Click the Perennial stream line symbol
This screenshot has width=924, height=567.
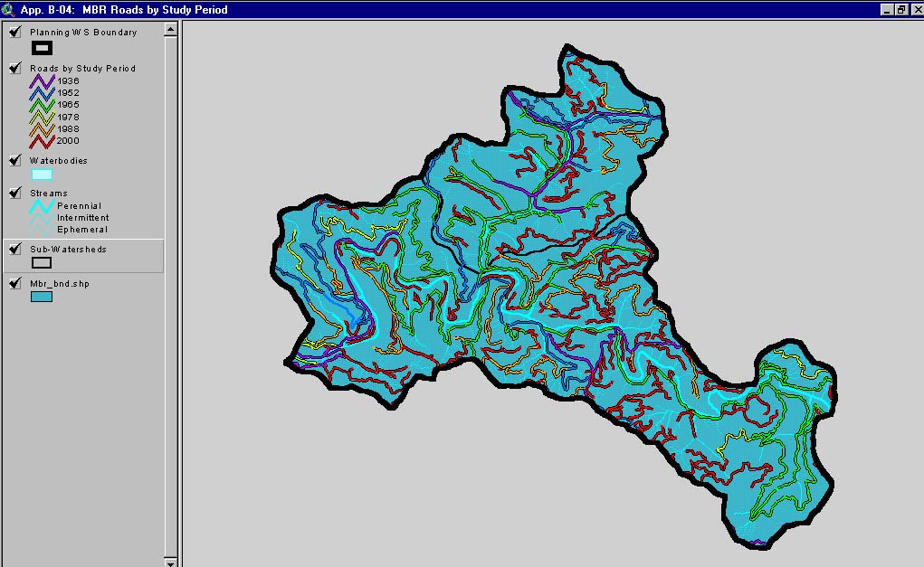pos(42,206)
